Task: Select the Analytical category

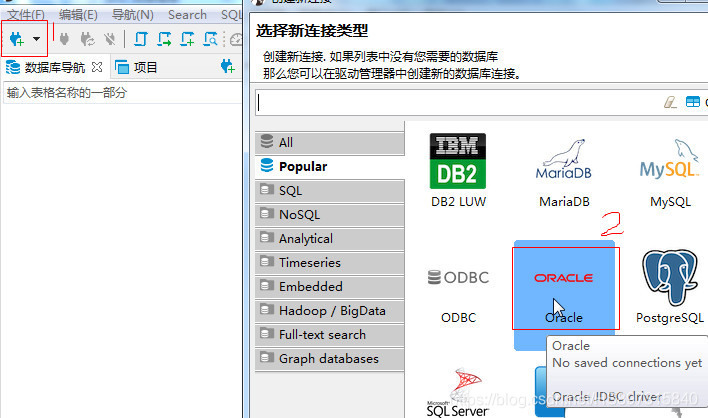Action: pyautogui.click(x=330, y=238)
